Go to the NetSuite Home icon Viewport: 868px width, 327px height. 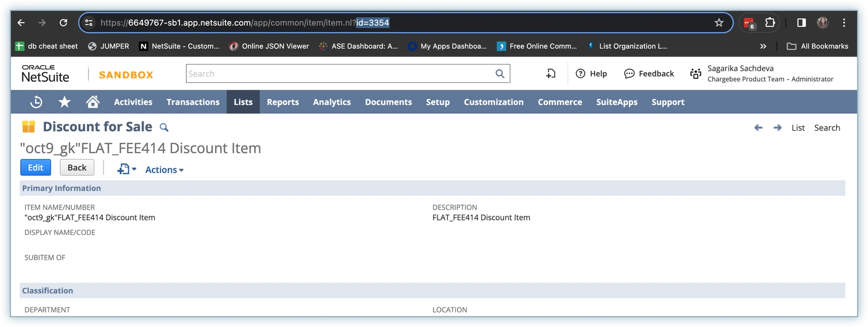pos(93,102)
